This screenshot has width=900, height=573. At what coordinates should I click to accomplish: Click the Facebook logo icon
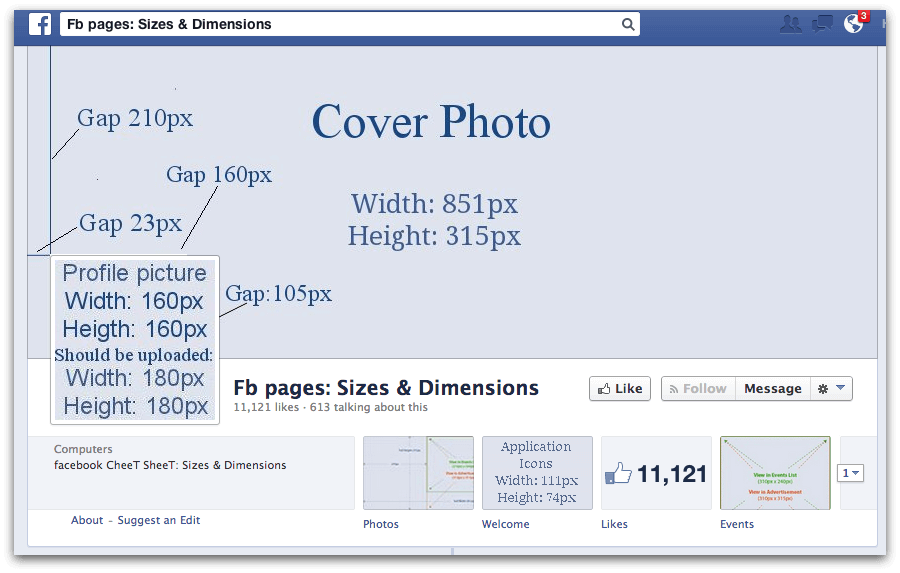tap(40, 24)
